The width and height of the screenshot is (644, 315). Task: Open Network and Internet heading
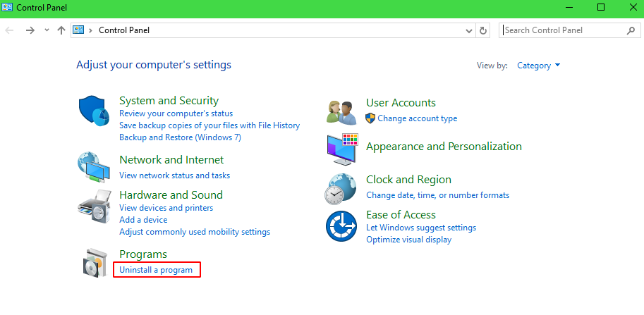[171, 159]
